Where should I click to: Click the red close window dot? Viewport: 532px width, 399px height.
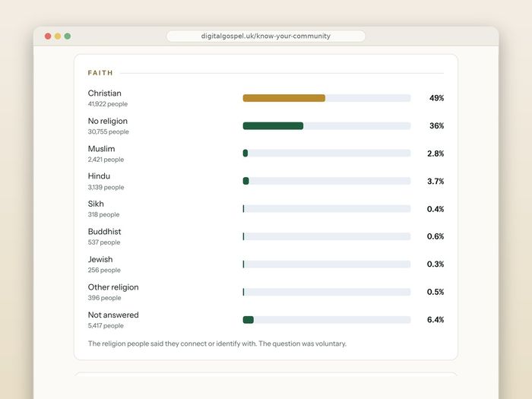point(48,36)
